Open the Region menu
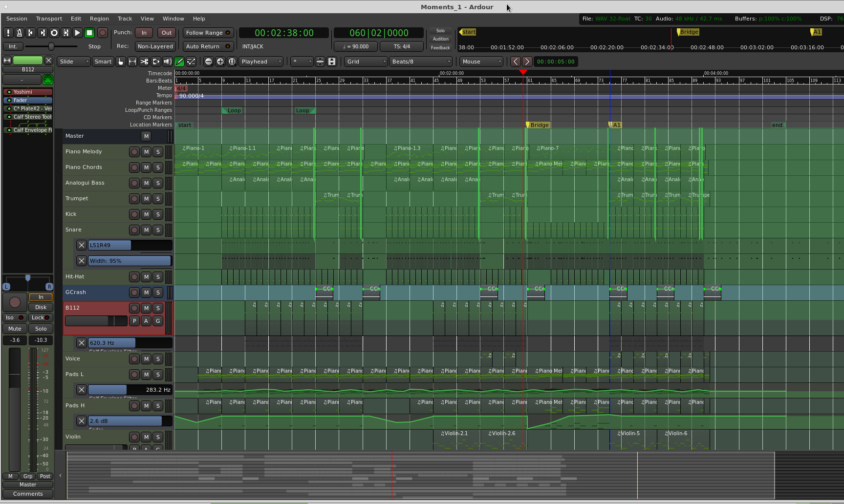This screenshot has height=504, width=844. pyautogui.click(x=99, y=19)
